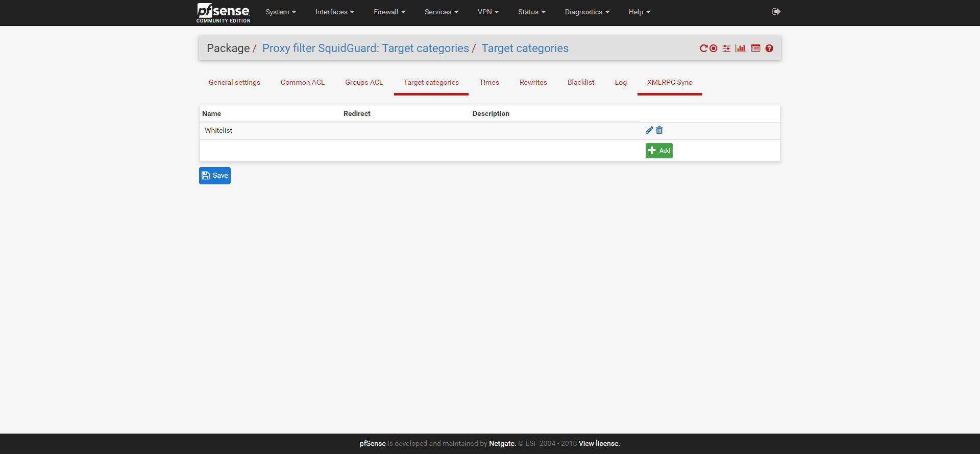Add a new target category
The height and width of the screenshot is (454, 980).
pos(659,151)
